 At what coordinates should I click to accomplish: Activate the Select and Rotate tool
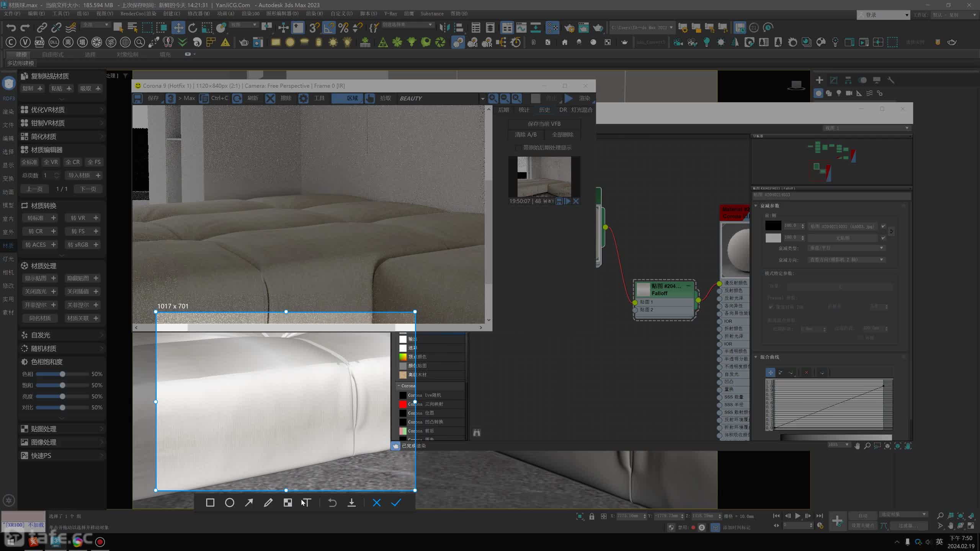(x=193, y=28)
